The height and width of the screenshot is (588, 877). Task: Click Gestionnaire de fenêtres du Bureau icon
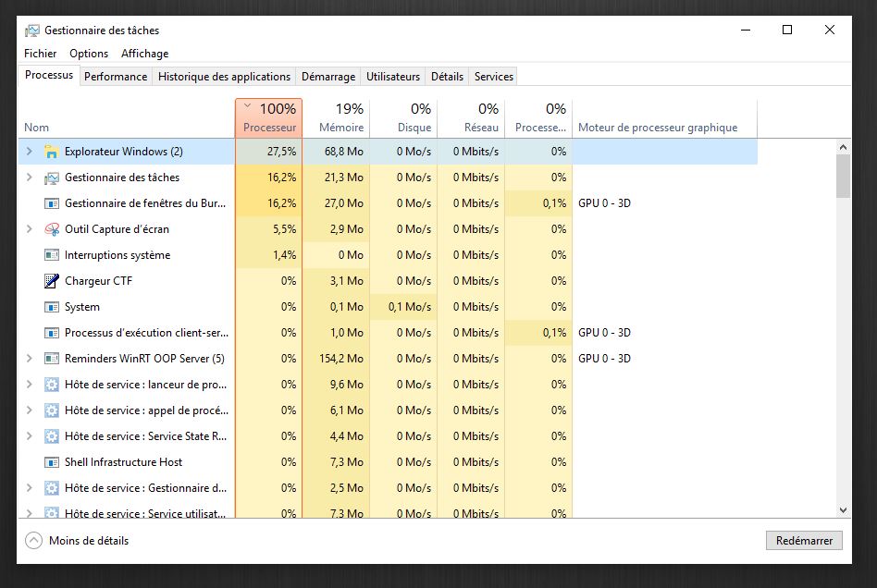tap(52, 203)
